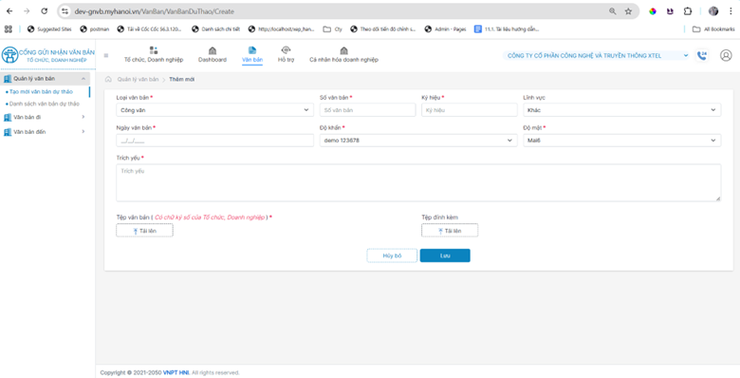Open the apps grid in bookmarks bar
Viewport: 740px width, 378px height.
point(8,29)
